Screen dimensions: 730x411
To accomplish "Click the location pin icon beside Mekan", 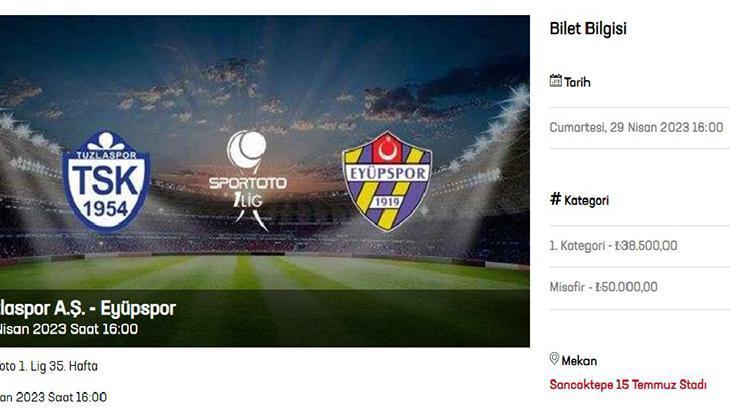I will point(554,358).
